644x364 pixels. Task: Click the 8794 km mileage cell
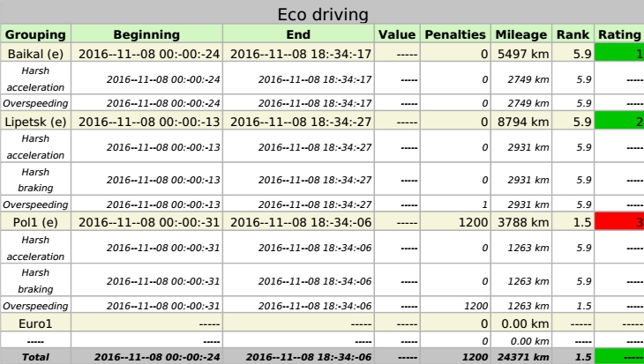[x=522, y=120]
